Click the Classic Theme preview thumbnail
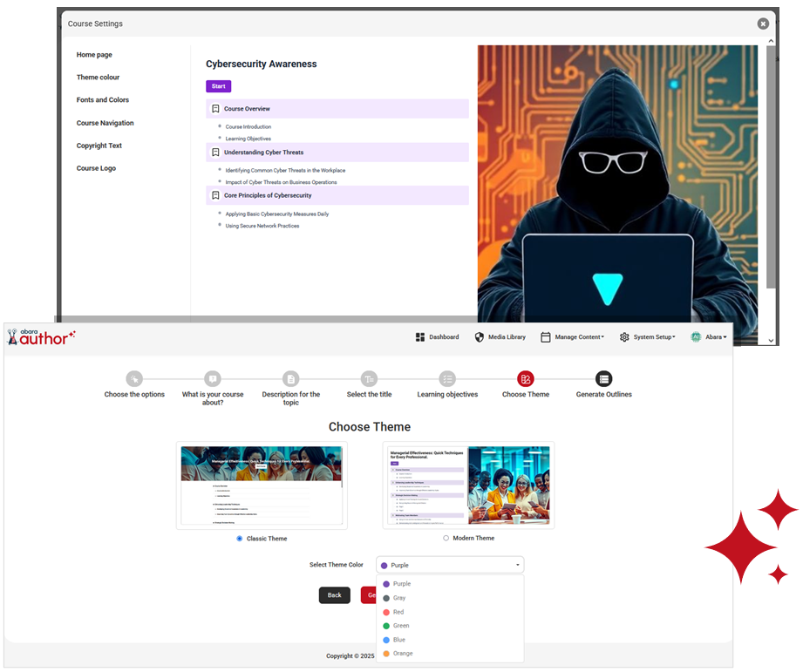Screen dimensions: 803x672 (x=262, y=485)
